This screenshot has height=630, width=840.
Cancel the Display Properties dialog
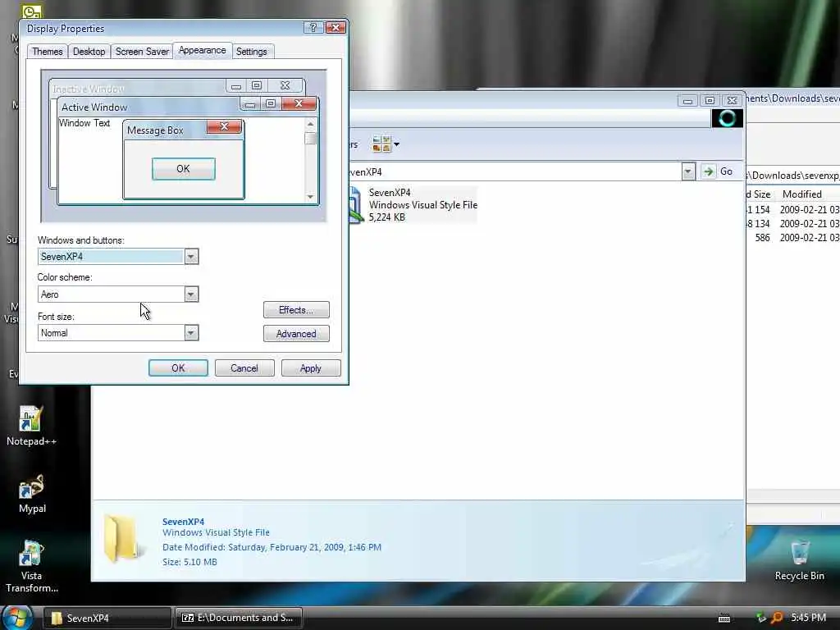(244, 368)
